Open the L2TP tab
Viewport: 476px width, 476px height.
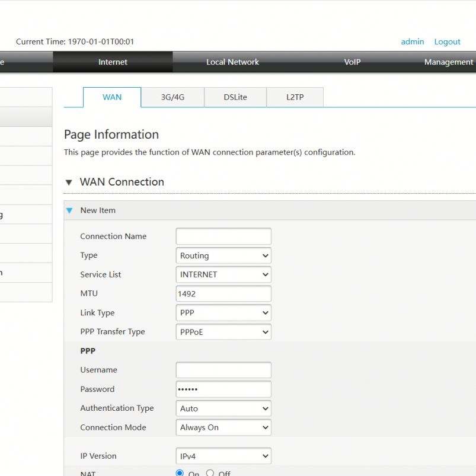tap(295, 97)
